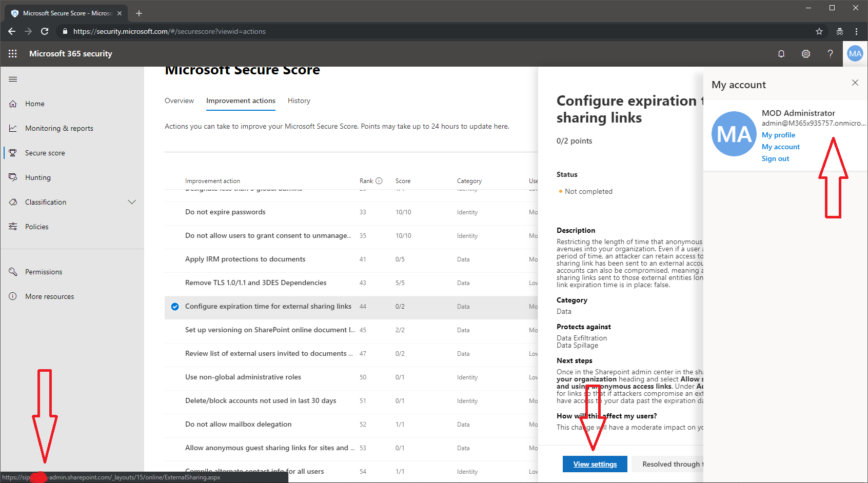Open Hunting in the sidebar
Viewport: 868px width, 483px height.
38,177
